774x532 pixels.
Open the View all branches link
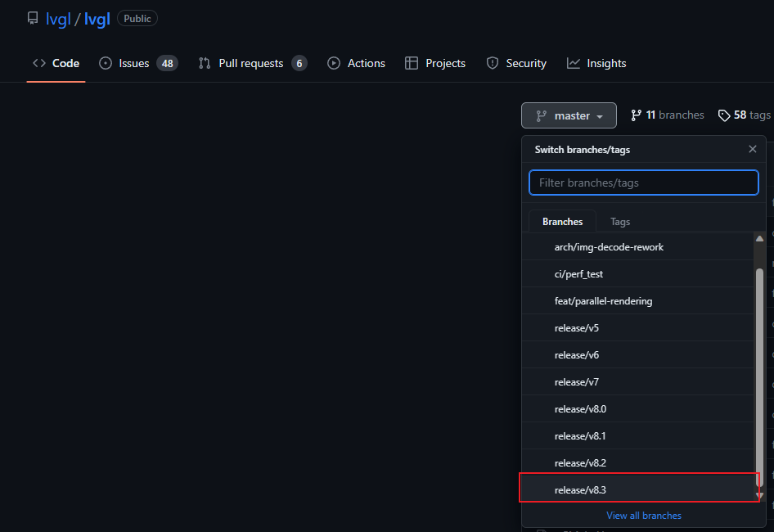[x=644, y=516]
